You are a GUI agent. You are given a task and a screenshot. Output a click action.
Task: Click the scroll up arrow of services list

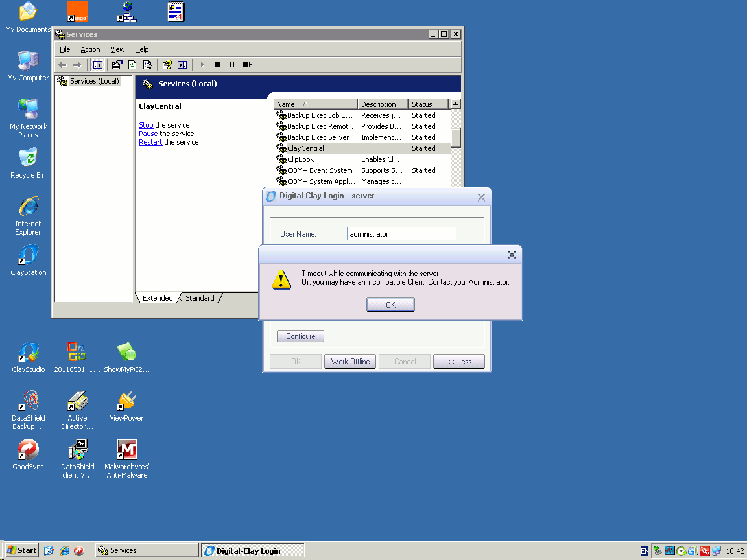[456, 104]
